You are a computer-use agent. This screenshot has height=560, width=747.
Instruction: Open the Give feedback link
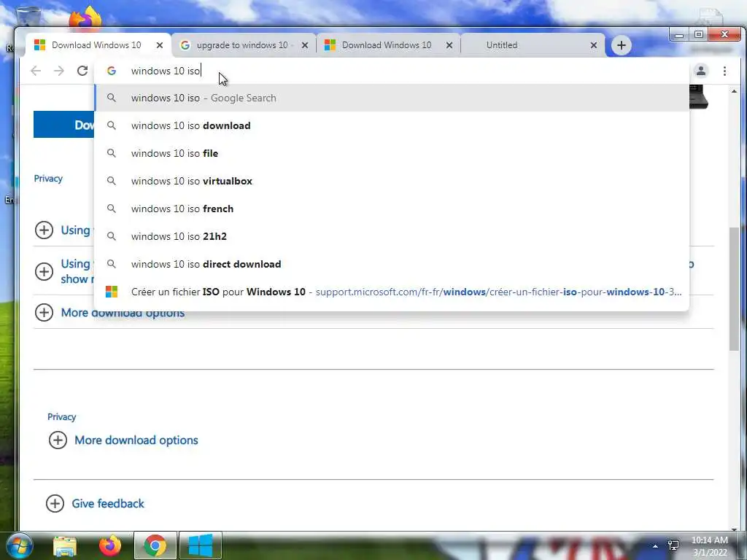(108, 503)
